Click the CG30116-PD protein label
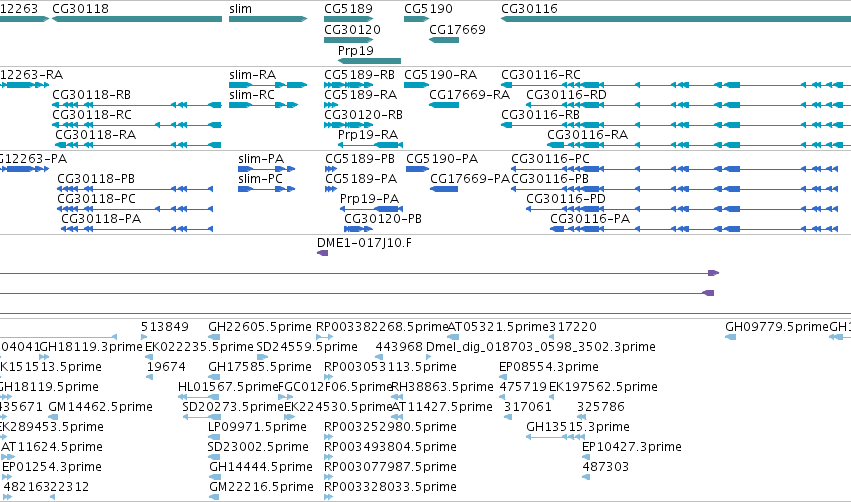The height and width of the screenshot is (502, 851). coord(566,199)
